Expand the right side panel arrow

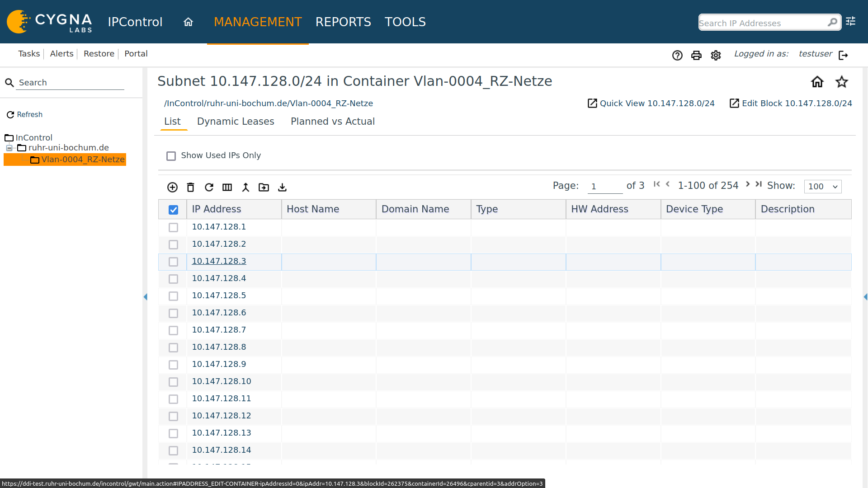[x=865, y=297]
